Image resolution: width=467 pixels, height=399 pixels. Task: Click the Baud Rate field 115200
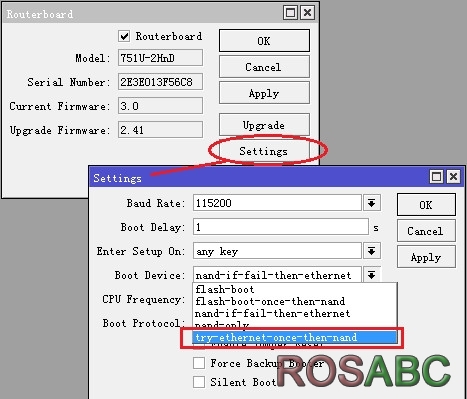277,203
